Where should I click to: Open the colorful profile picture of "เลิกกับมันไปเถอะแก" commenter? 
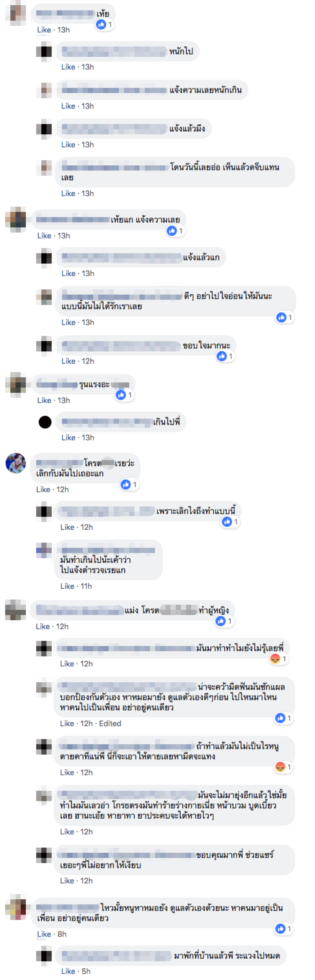point(16,463)
